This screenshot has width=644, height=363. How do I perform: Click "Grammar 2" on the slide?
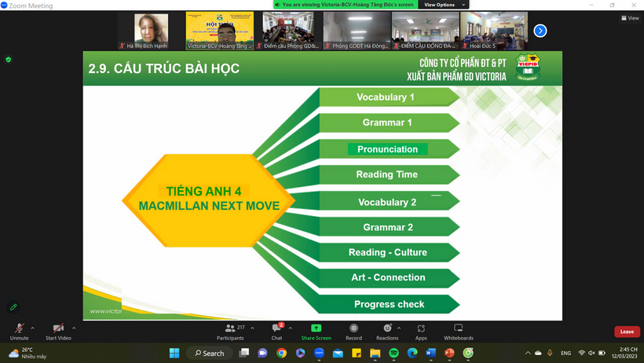(x=388, y=227)
